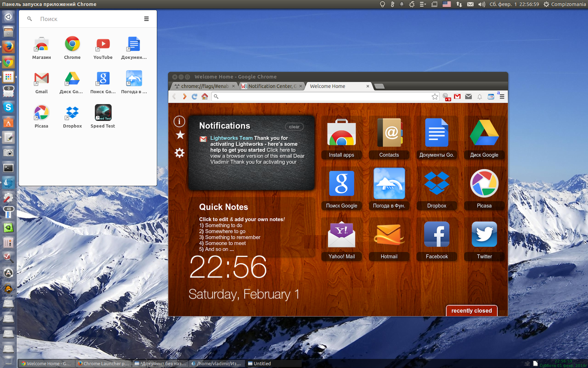Open the Погода в Фун. tile on Welcome Home
Image resolution: width=588 pixels, height=368 pixels.
[x=389, y=189]
